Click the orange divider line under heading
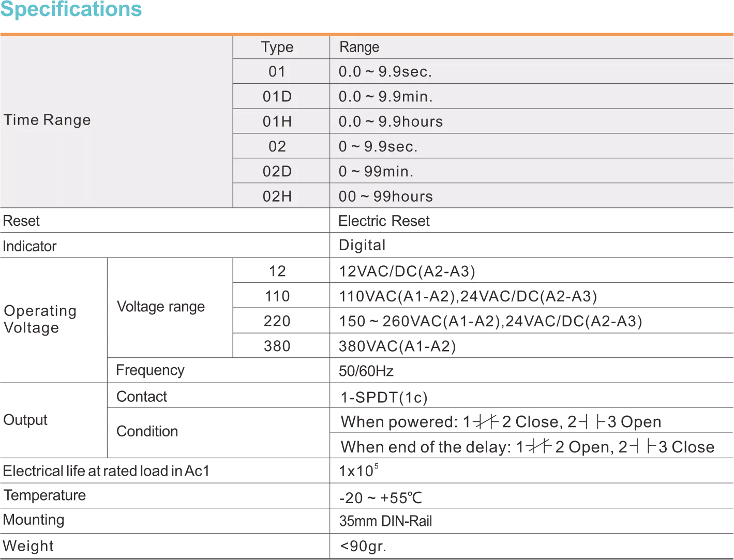 point(367,33)
